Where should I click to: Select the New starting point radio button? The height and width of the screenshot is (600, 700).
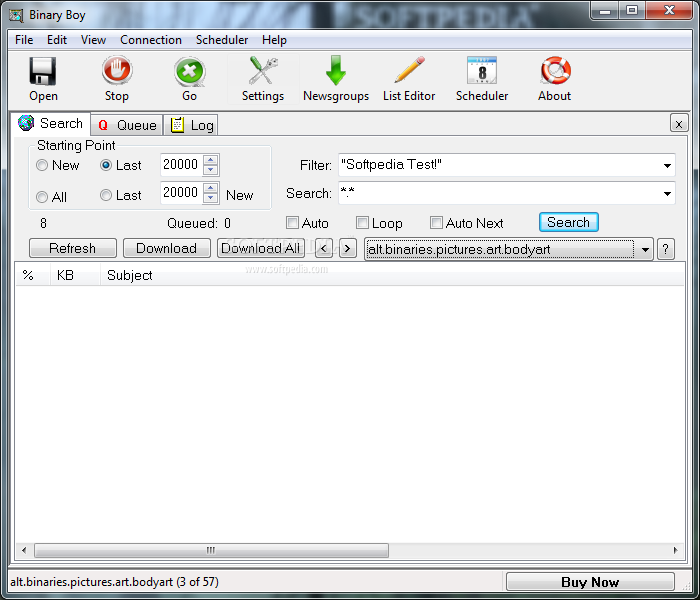point(42,166)
